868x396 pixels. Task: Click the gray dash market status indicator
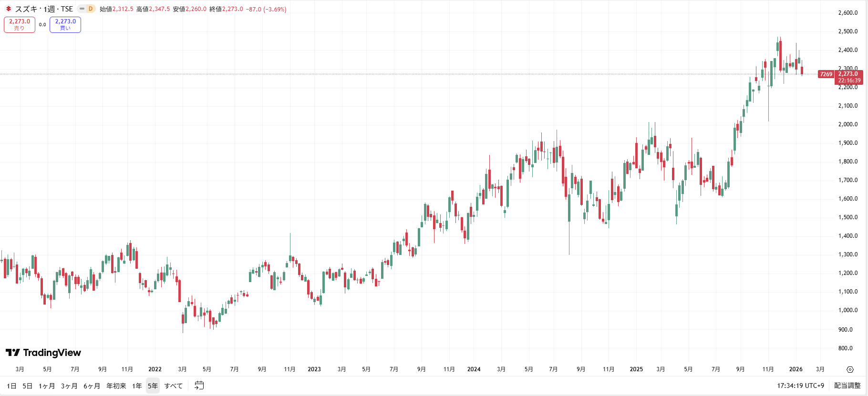82,9
